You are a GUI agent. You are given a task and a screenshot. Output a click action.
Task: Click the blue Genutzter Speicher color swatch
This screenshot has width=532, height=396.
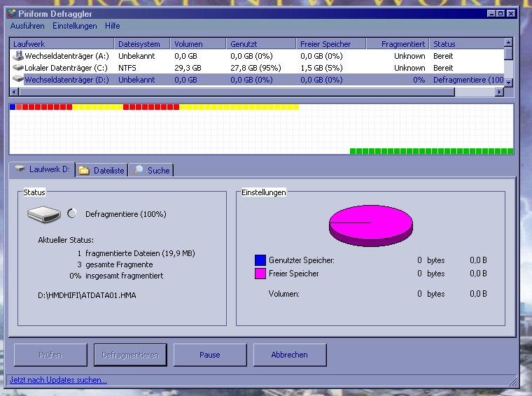point(260,260)
